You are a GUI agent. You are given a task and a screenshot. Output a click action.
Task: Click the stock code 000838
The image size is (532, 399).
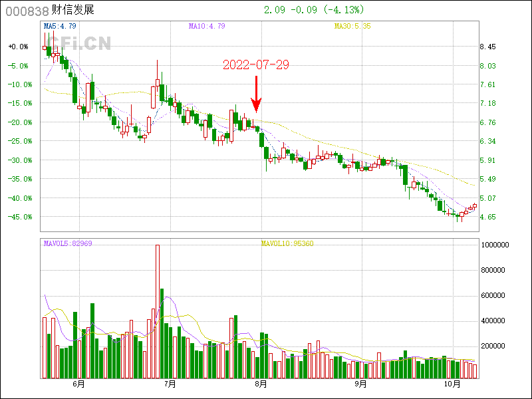[27, 11]
